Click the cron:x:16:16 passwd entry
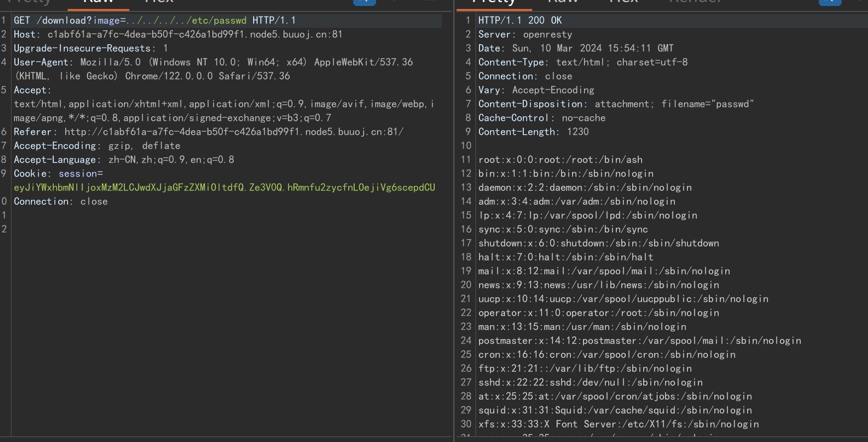 click(x=607, y=354)
